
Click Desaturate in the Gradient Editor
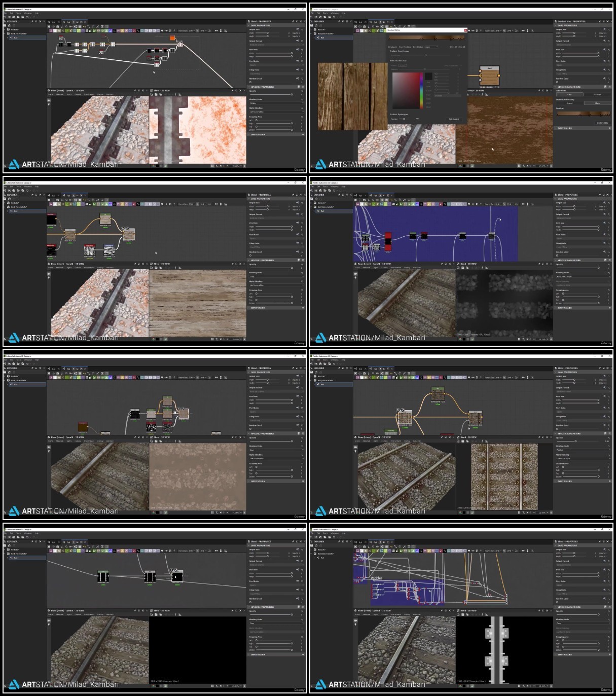392,47
